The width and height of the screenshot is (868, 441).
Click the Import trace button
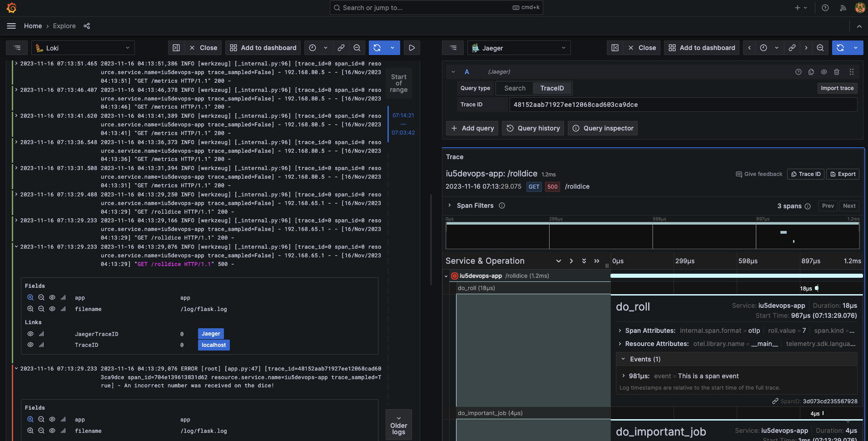pos(837,88)
